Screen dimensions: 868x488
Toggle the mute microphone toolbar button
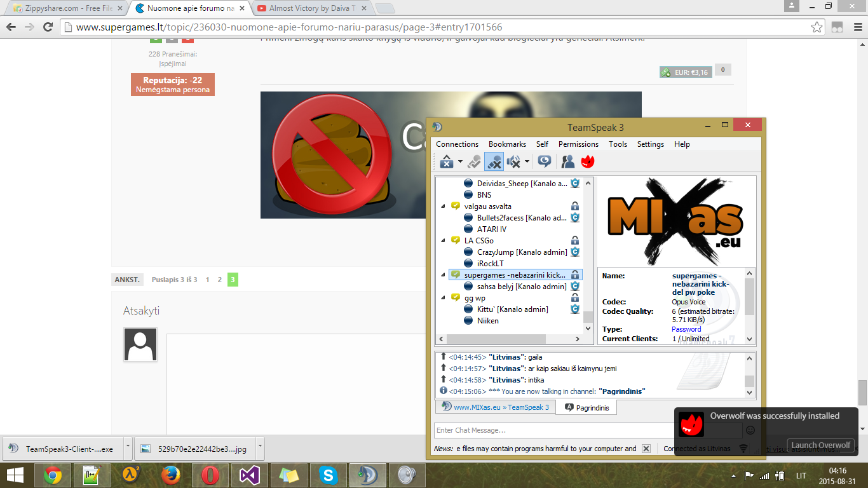pyautogui.click(x=494, y=161)
